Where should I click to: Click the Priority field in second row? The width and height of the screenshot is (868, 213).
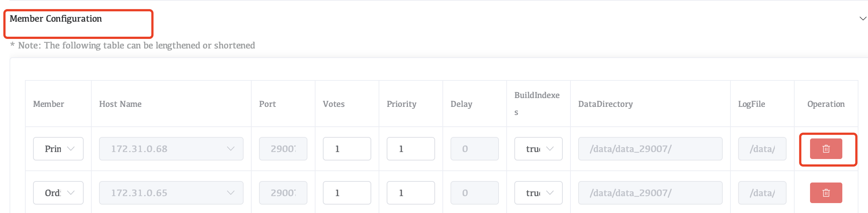(411, 193)
